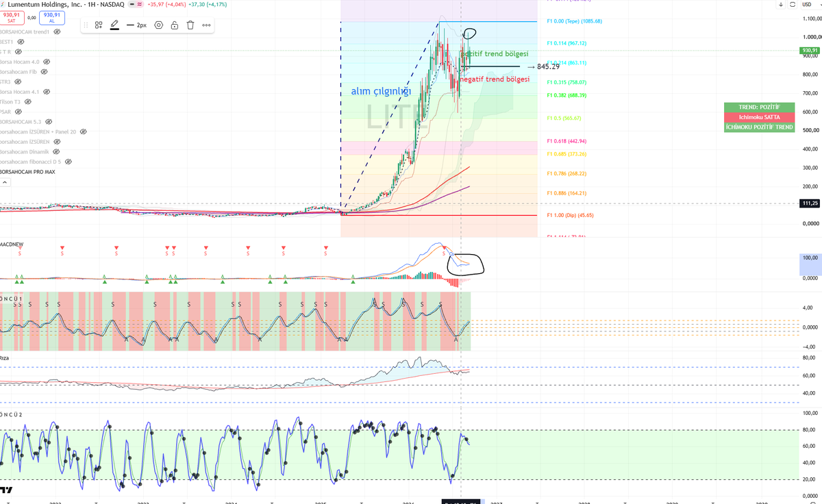Click the MACDNEW pane title
The image size is (822, 504).
tap(12, 243)
